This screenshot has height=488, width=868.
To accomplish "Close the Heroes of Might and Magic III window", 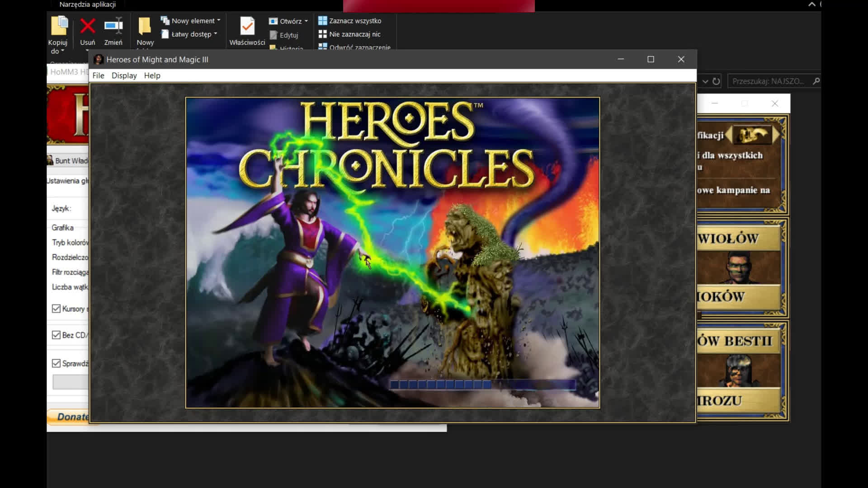I will [681, 59].
